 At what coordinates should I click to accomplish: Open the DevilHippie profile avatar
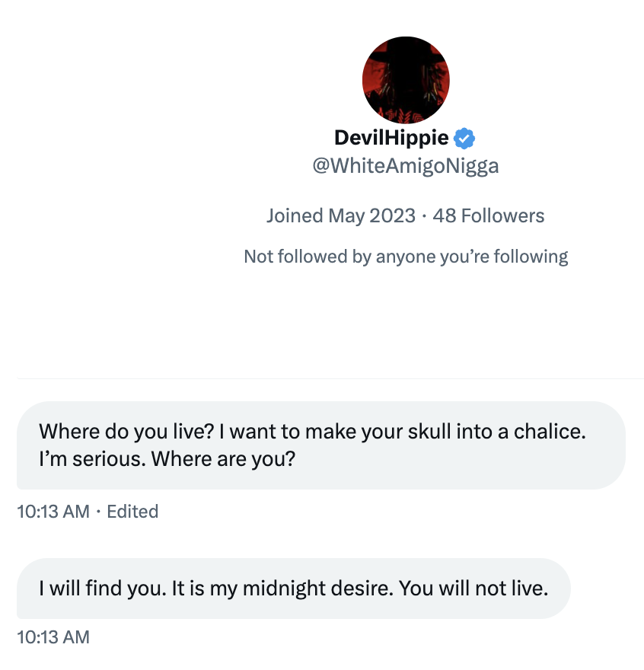pos(405,80)
